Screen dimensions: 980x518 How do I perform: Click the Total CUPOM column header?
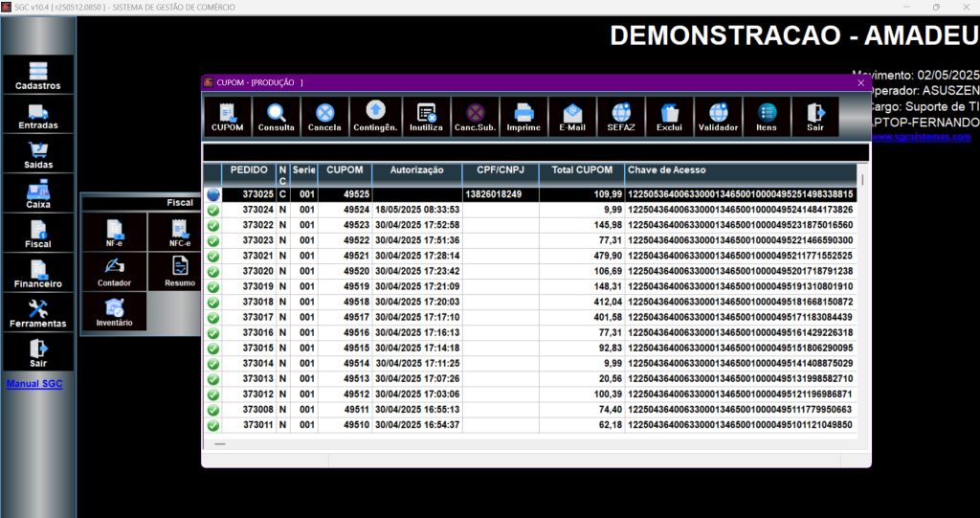(581, 174)
